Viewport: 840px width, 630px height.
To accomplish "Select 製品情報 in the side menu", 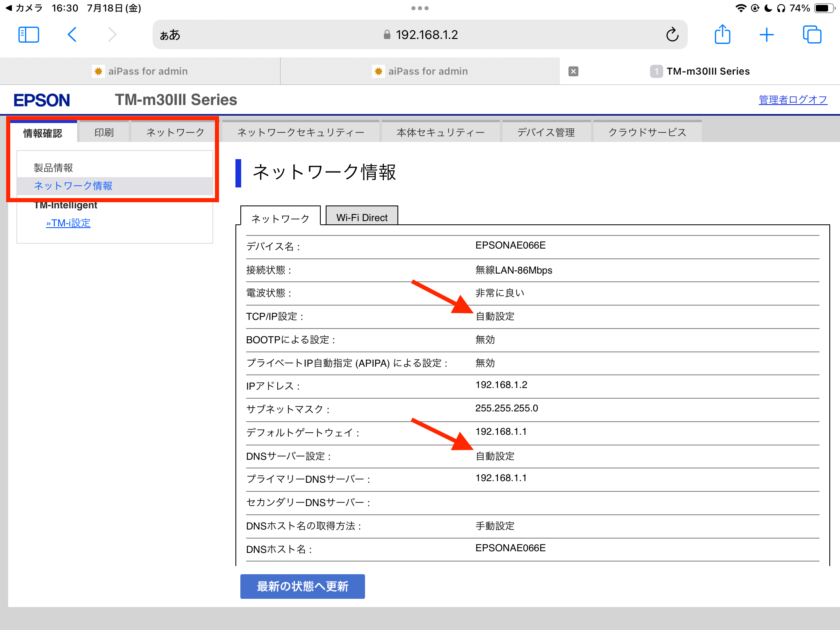I will pos(53,168).
